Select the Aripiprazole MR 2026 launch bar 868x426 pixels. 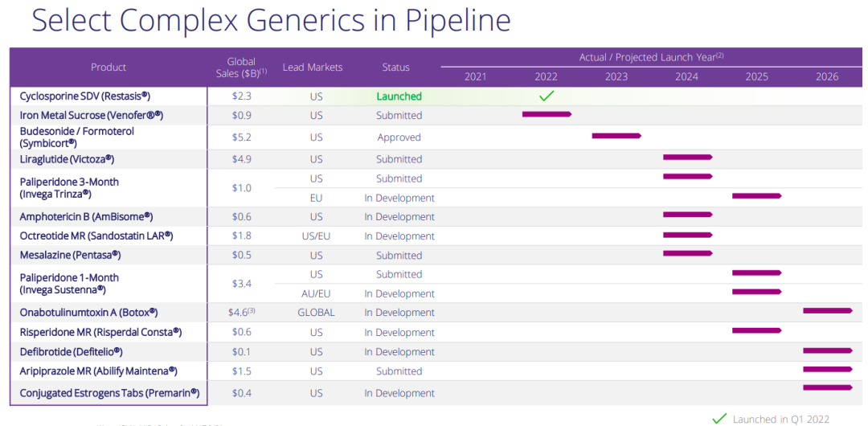point(828,370)
